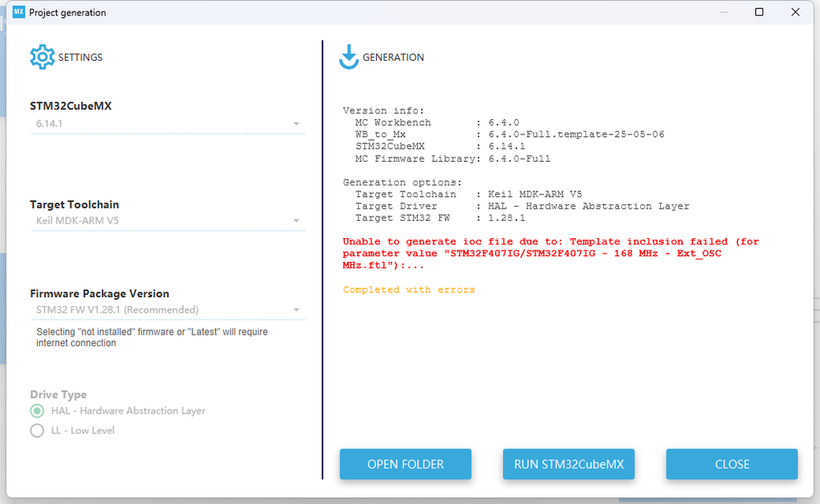Click the Generation download arrow icon
This screenshot has width=820, height=504.
pos(349,57)
